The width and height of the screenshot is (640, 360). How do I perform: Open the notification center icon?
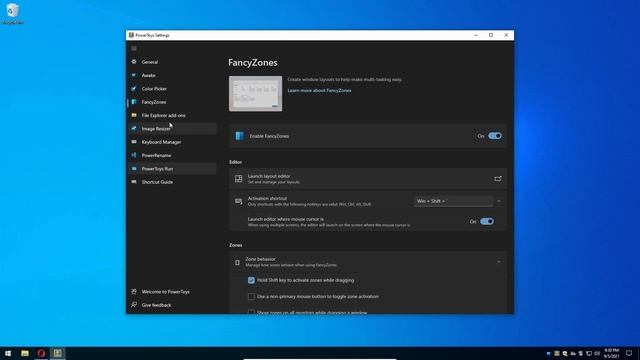click(x=629, y=353)
